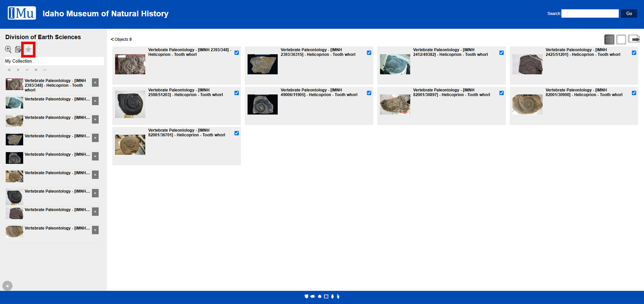Select the fish icon in the bottom bar
644x304 pixels.
coord(313,296)
